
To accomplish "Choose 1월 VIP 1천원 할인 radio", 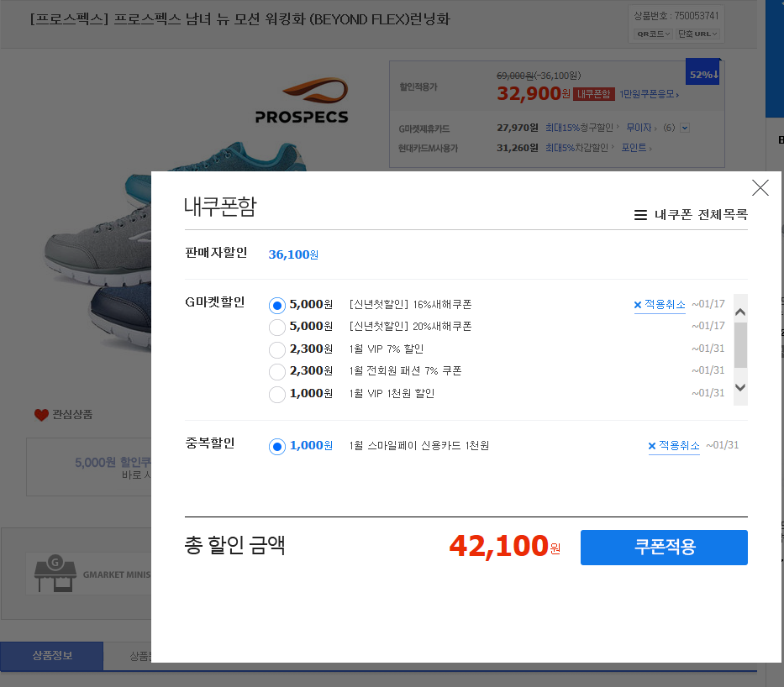I will point(277,394).
